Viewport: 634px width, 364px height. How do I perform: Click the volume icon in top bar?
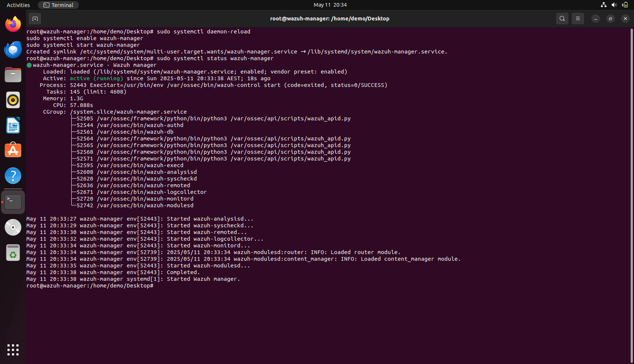(x=614, y=5)
